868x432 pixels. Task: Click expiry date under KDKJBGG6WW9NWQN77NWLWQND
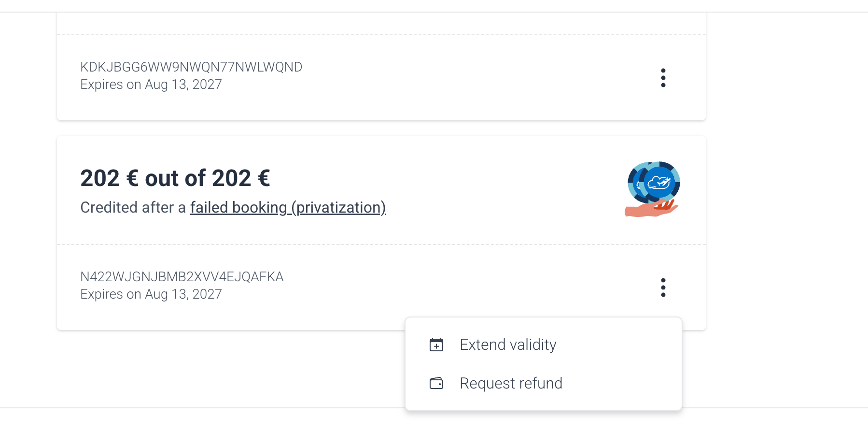pyautogui.click(x=151, y=85)
